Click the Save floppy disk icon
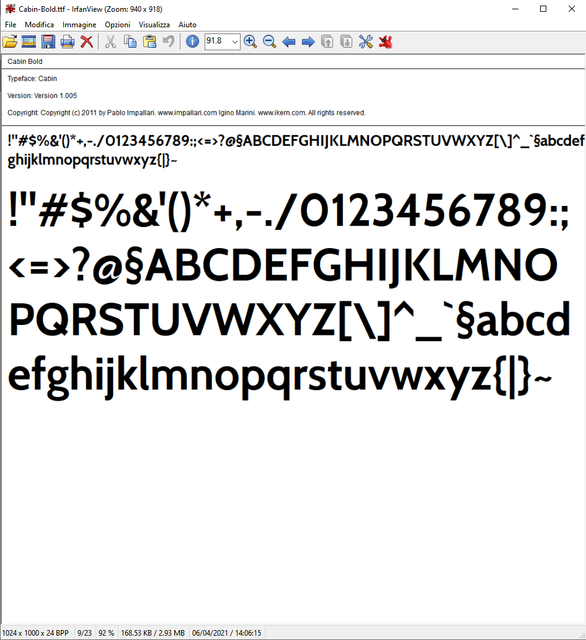The image size is (586, 640). pos(48,42)
